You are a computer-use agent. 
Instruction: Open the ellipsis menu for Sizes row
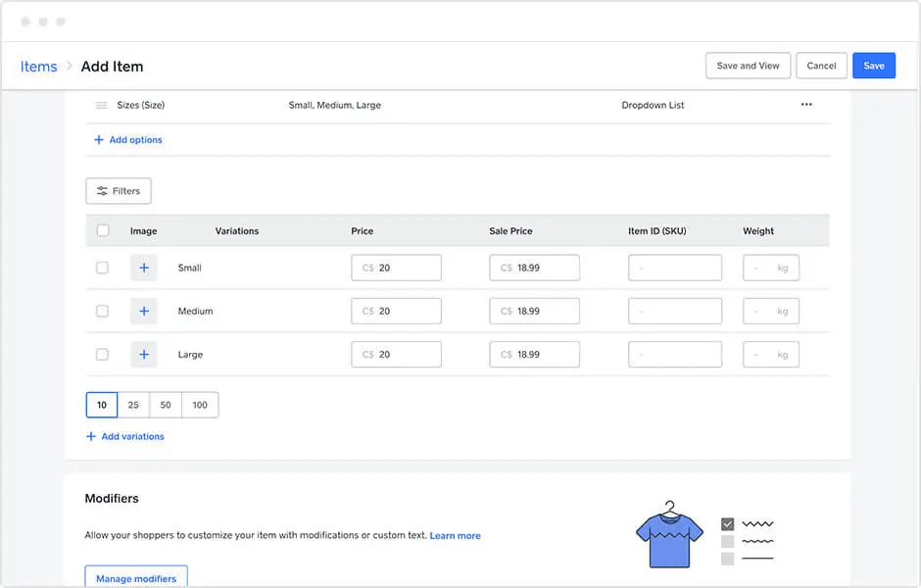[x=806, y=105]
